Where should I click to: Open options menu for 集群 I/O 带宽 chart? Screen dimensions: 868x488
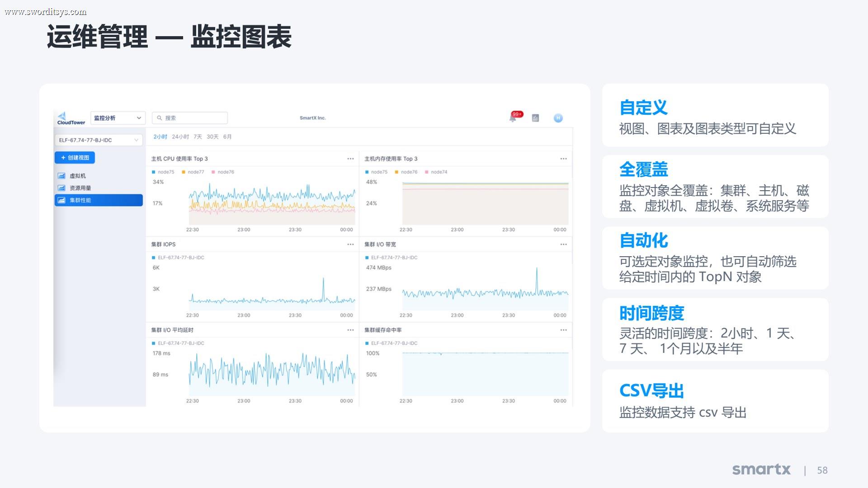[563, 244]
